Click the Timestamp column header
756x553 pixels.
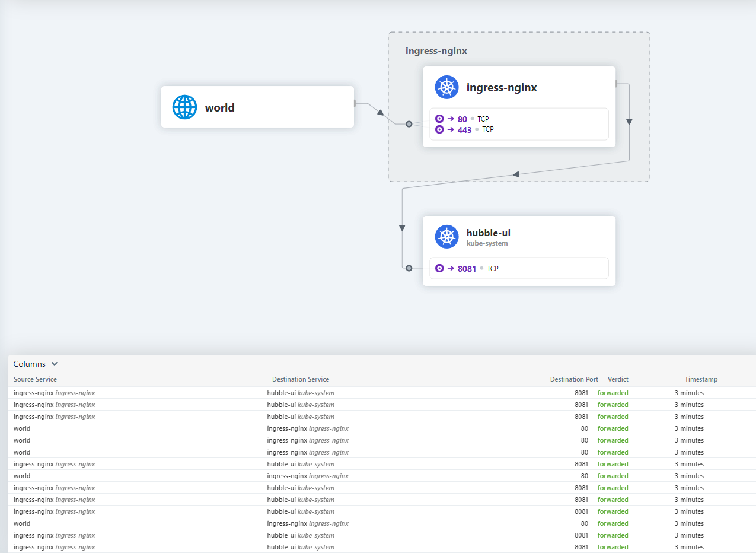tap(701, 379)
